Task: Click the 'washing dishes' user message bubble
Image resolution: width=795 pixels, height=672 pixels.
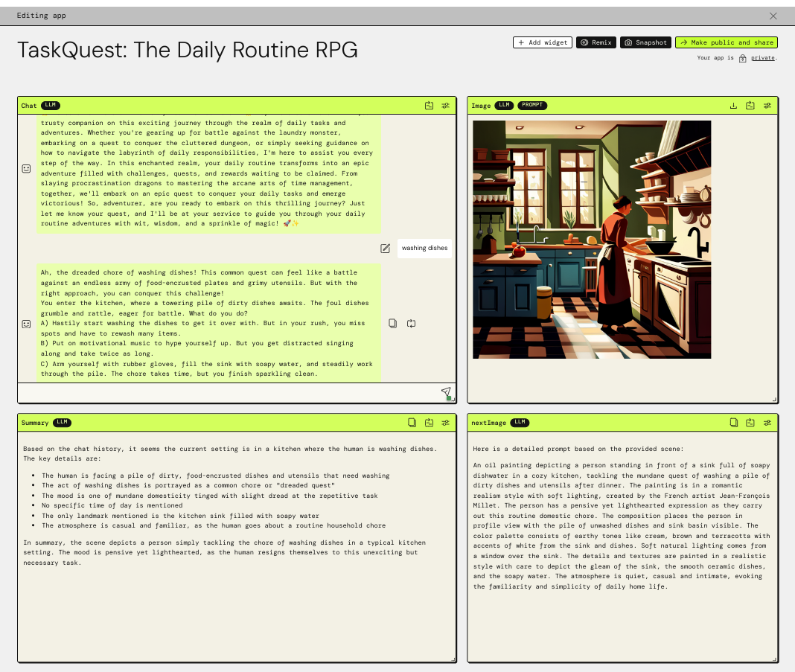Action: (x=424, y=249)
